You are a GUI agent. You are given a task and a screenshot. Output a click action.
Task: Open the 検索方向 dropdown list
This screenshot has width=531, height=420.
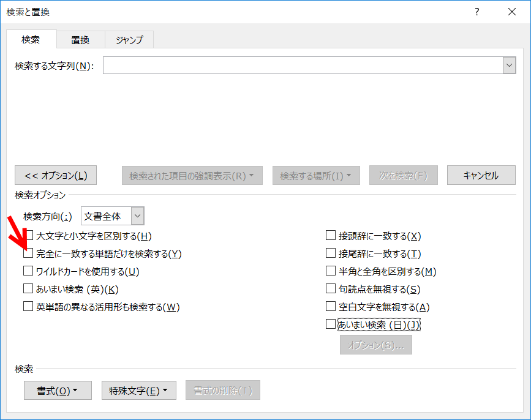pos(137,216)
